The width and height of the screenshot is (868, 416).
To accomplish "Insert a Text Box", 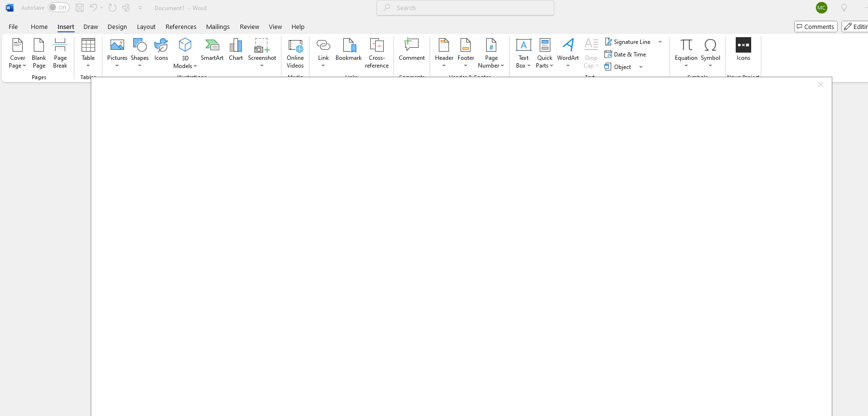I will [x=523, y=53].
